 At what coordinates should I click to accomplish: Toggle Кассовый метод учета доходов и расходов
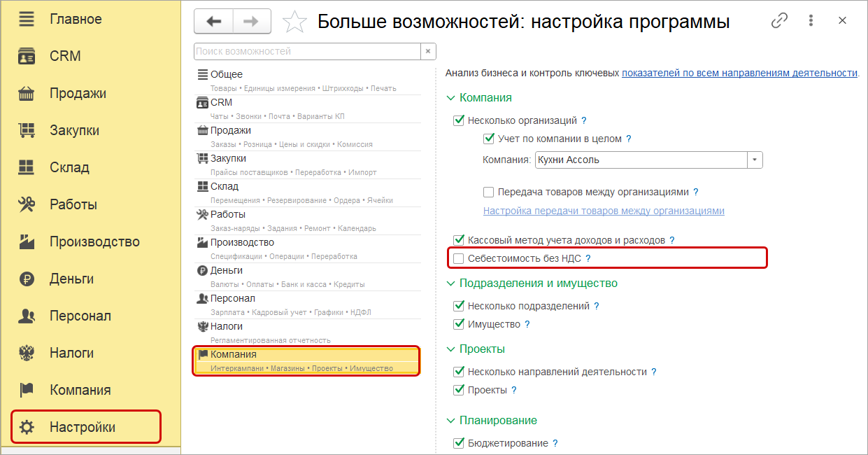pos(459,240)
